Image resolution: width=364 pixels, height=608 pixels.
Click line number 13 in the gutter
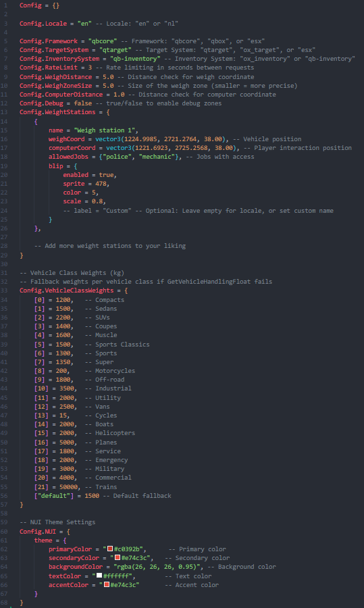tap(5, 112)
